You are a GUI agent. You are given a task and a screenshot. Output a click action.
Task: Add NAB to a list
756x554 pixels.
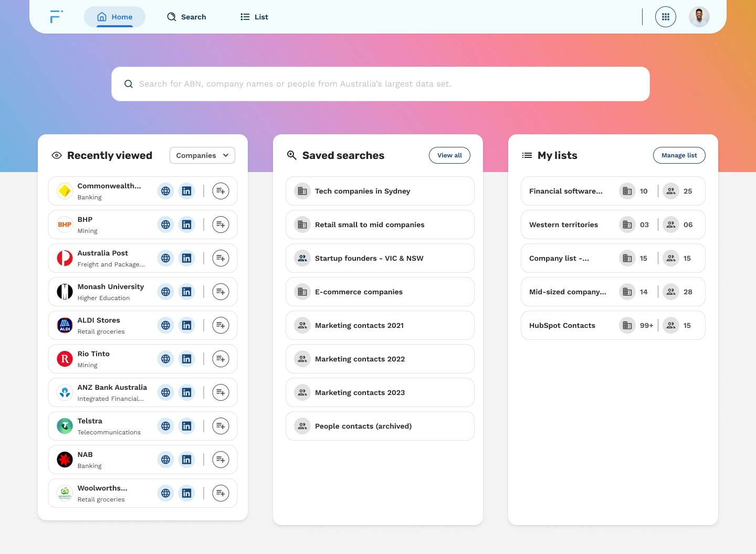point(220,460)
